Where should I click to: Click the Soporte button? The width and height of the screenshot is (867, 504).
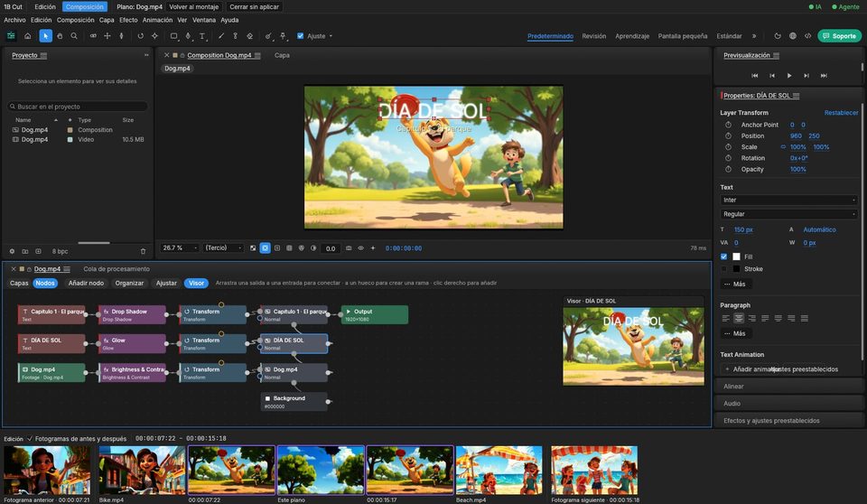click(x=839, y=36)
